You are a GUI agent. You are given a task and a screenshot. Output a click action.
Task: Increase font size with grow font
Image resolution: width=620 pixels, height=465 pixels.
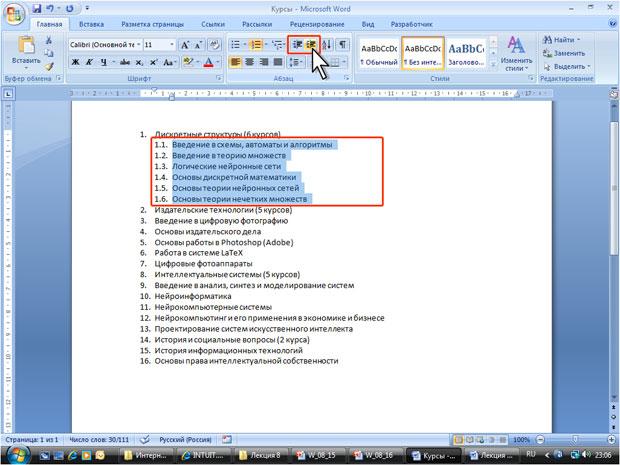click(185, 45)
